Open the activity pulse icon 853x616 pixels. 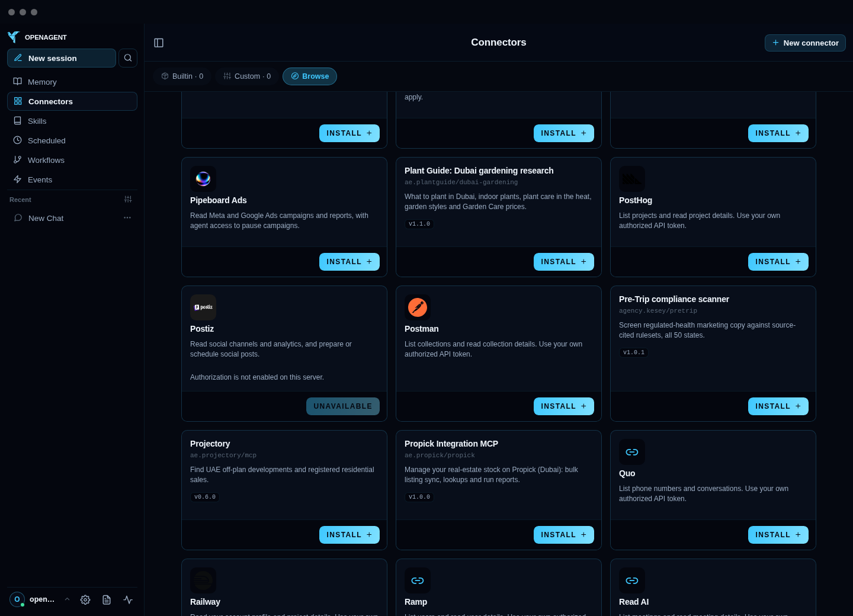tap(128, 600)
